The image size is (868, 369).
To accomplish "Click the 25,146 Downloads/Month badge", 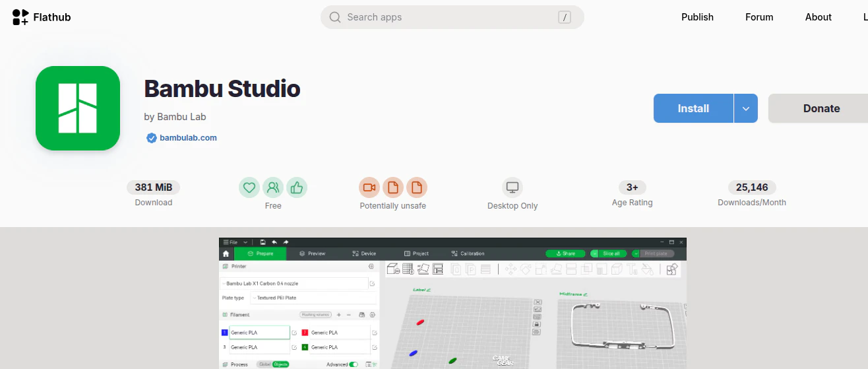I will (752, 187).
